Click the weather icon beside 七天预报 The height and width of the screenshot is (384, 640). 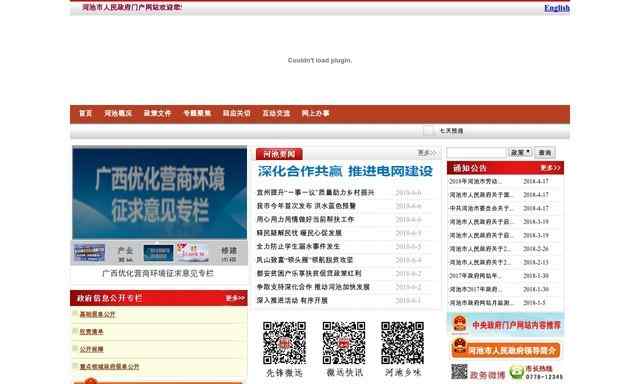[x=428, y=131]
